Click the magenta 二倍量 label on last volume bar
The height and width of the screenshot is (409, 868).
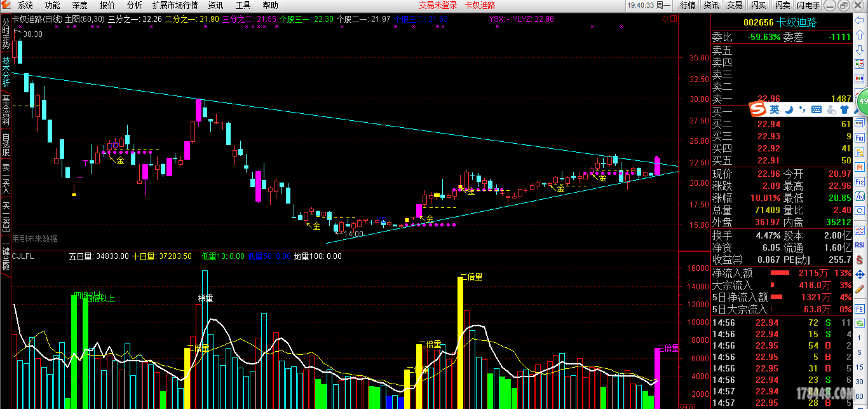coord(668,349)
